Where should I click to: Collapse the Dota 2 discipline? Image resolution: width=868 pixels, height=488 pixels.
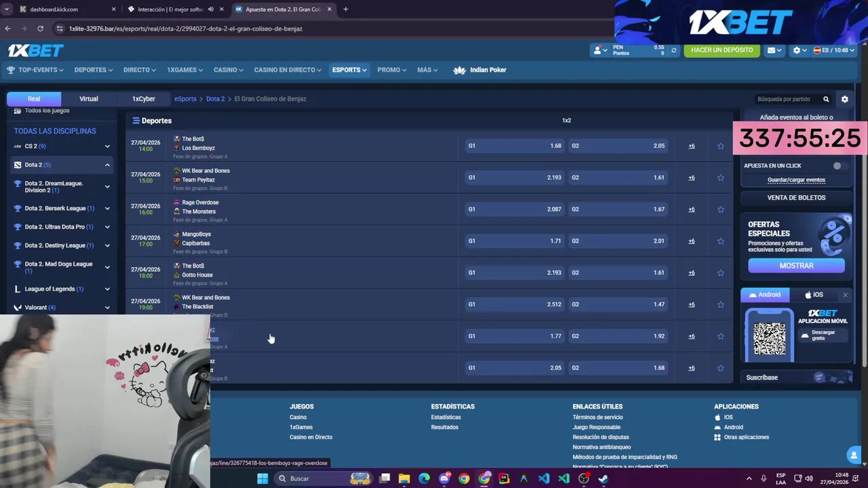tap(107, 165)
